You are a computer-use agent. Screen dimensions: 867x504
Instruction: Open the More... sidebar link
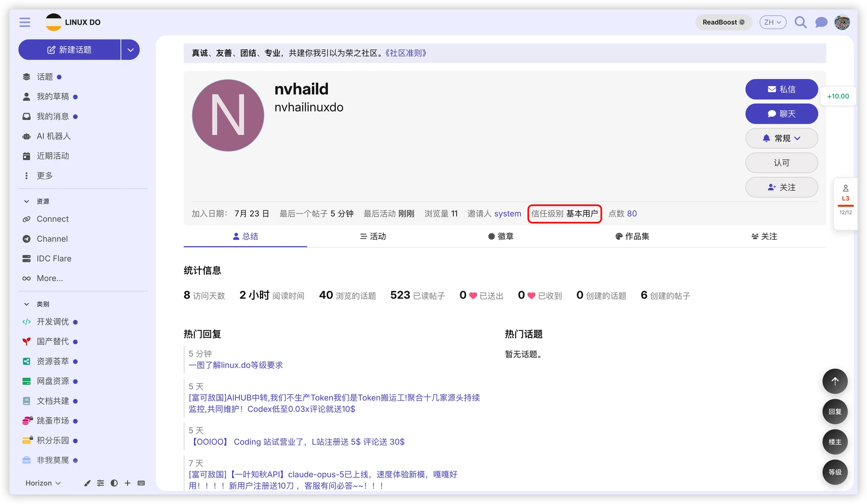(x=50, y=278)
